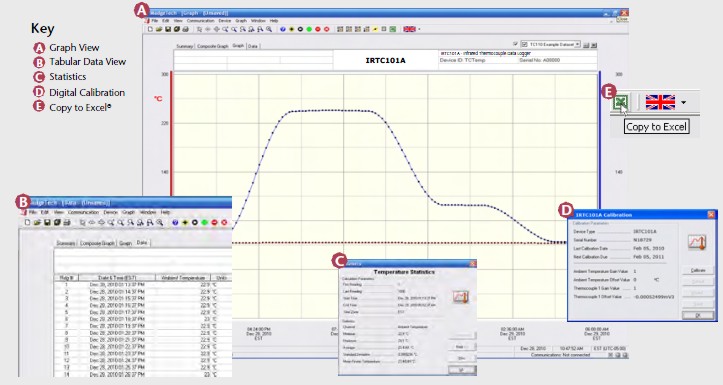Click Print icon in Data window toolbar

click(x=67, y=222)
